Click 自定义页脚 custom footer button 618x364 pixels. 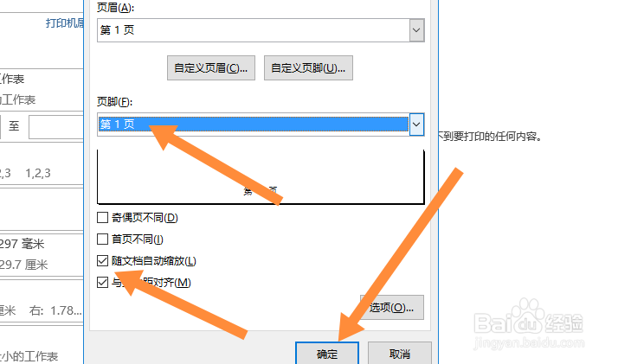pyautogui.click(x=308, y=68)
